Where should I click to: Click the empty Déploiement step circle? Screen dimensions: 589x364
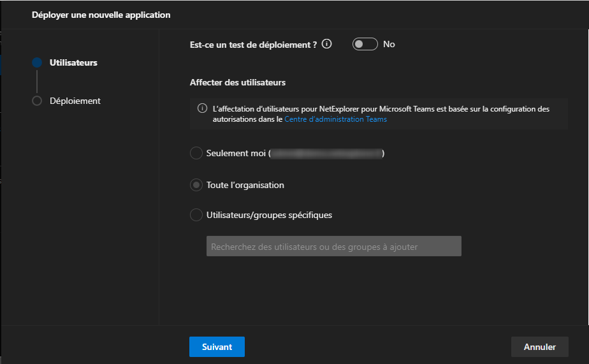pyautogui.click(x=37, y=101)
